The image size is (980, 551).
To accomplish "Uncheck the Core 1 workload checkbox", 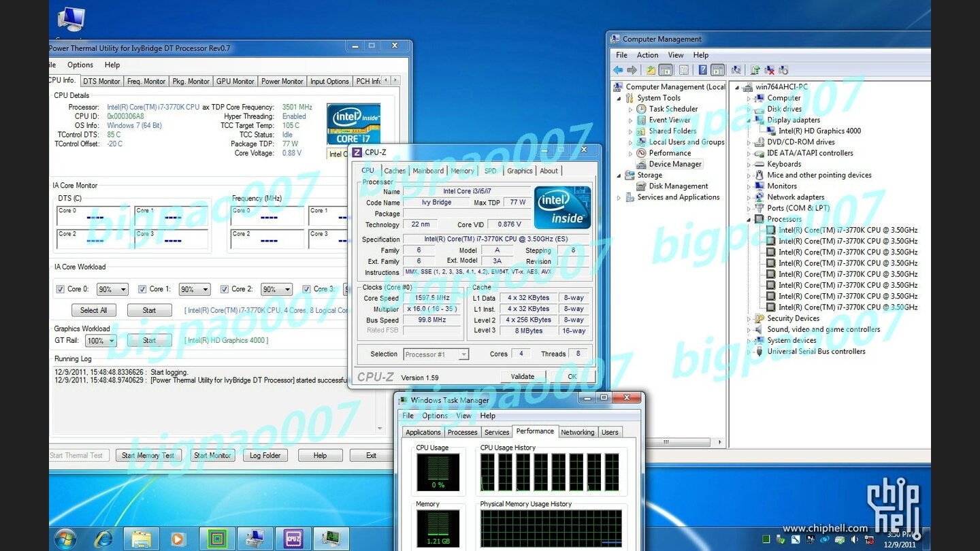I will 142,289.
